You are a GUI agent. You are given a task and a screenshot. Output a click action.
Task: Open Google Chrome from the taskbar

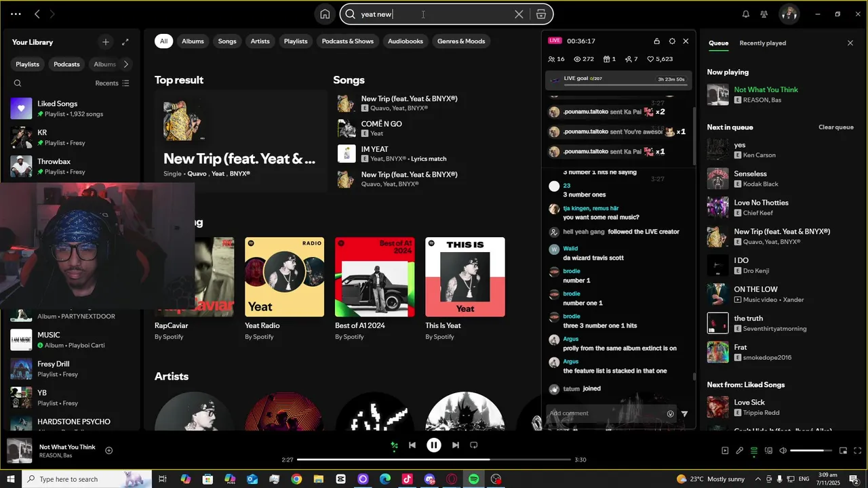click(x=296, y=479)
